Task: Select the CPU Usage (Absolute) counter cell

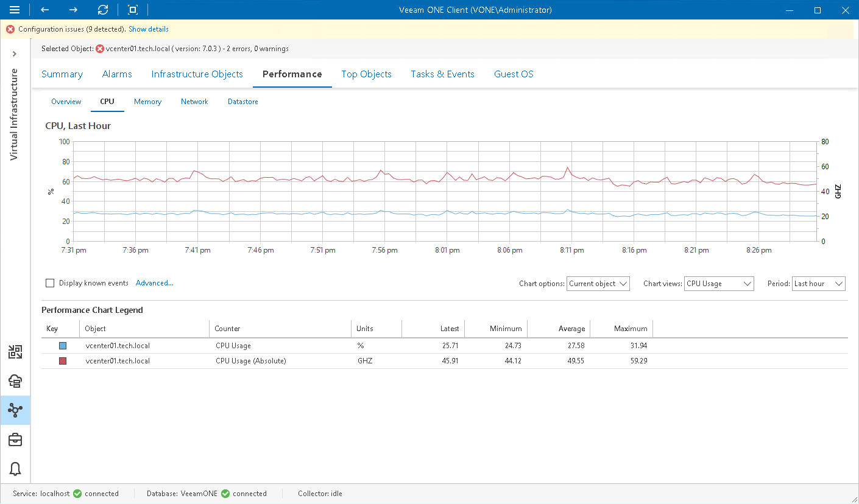Action: (x=251, y=361)
